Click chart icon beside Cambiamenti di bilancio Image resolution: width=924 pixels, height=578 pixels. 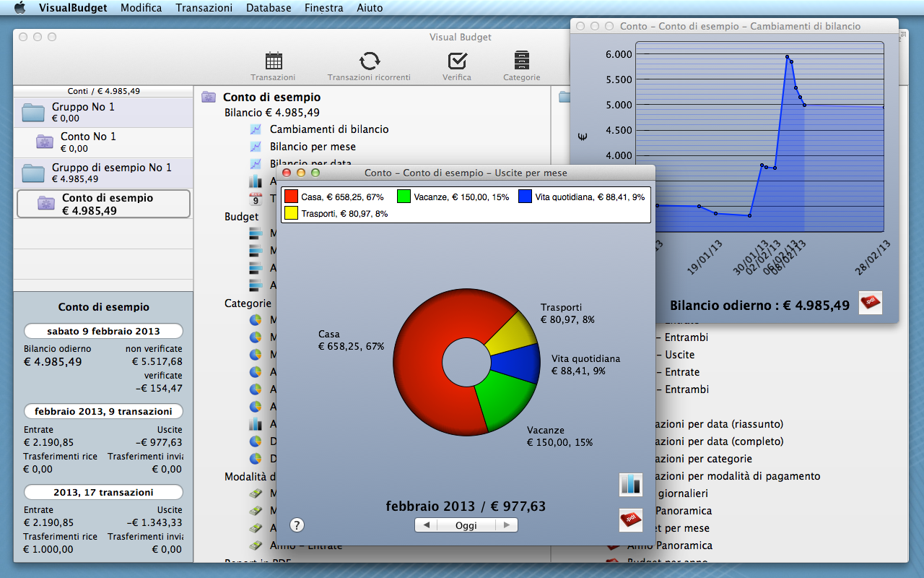[x=255, y=129]
